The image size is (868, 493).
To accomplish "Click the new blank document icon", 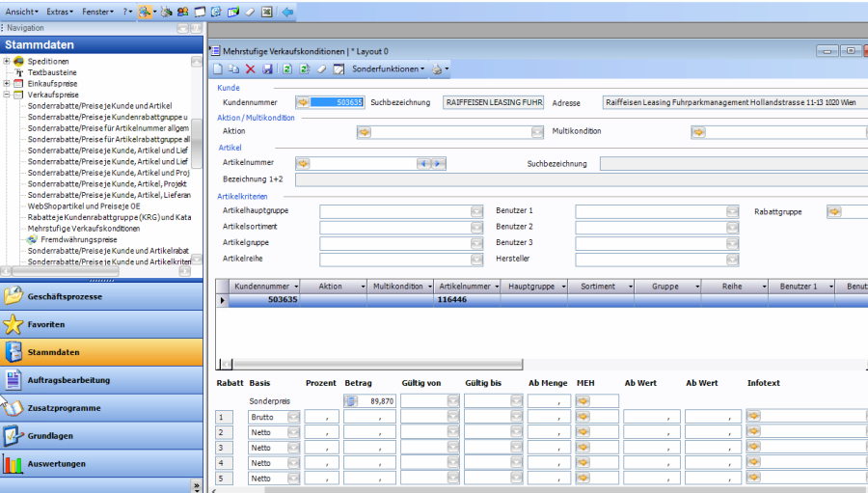I will [218, 69].
